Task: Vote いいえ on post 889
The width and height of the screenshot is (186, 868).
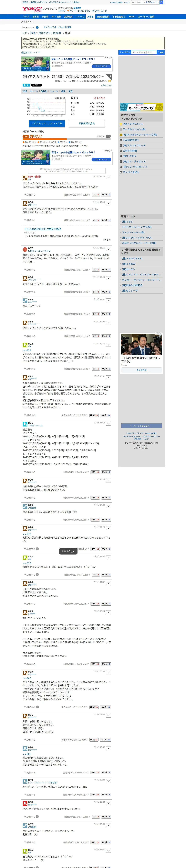Action: coord(106,194)
